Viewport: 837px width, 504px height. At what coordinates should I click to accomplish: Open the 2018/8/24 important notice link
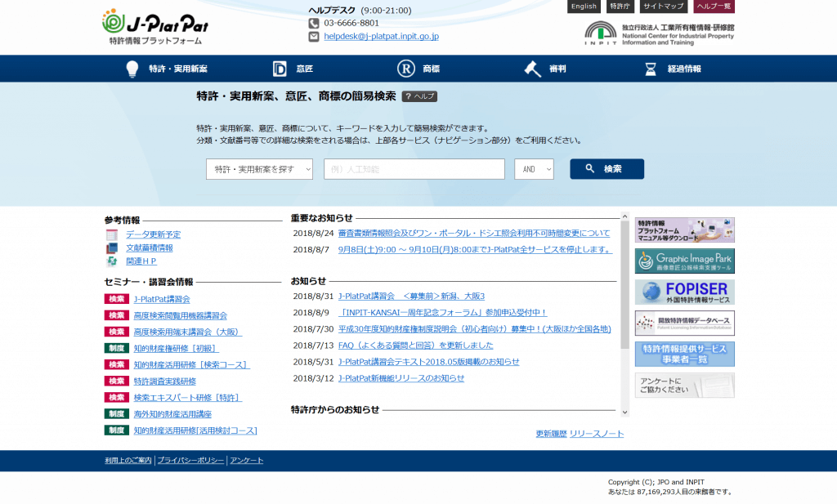pyautogui.click(x=474, y=233)
